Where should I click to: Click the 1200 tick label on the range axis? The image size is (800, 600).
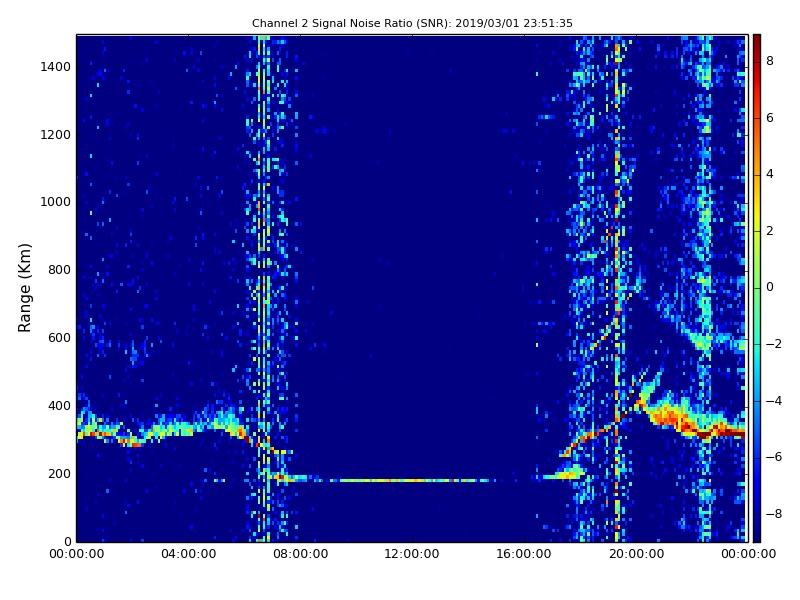(56, 135)
